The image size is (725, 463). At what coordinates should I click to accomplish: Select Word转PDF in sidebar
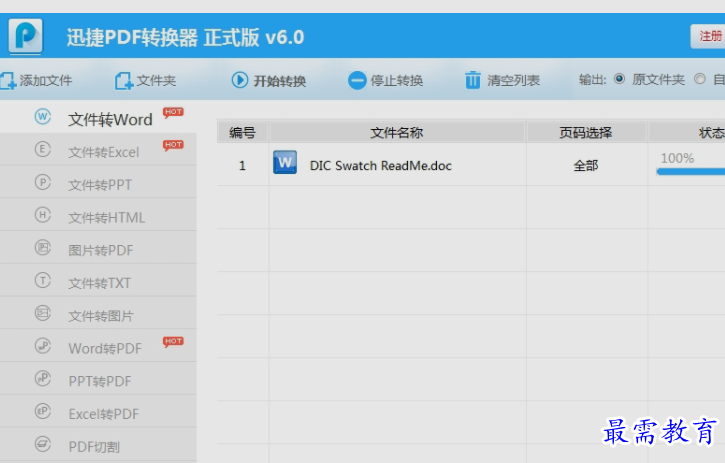coord(98,346)
